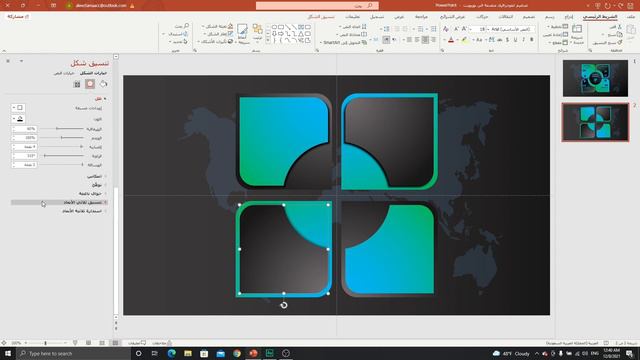Toggle numbered list button
The image size is (640, 360).
click(x=420, y=29)
